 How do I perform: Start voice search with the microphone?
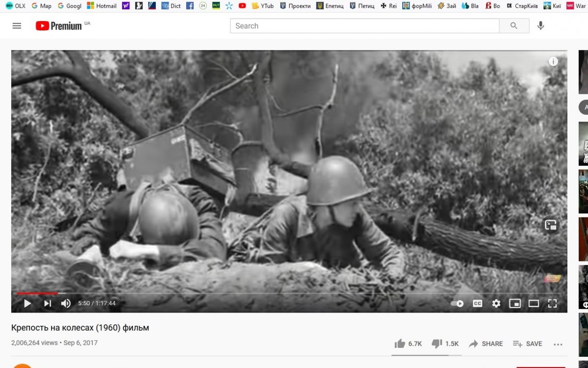click(540, 26)
